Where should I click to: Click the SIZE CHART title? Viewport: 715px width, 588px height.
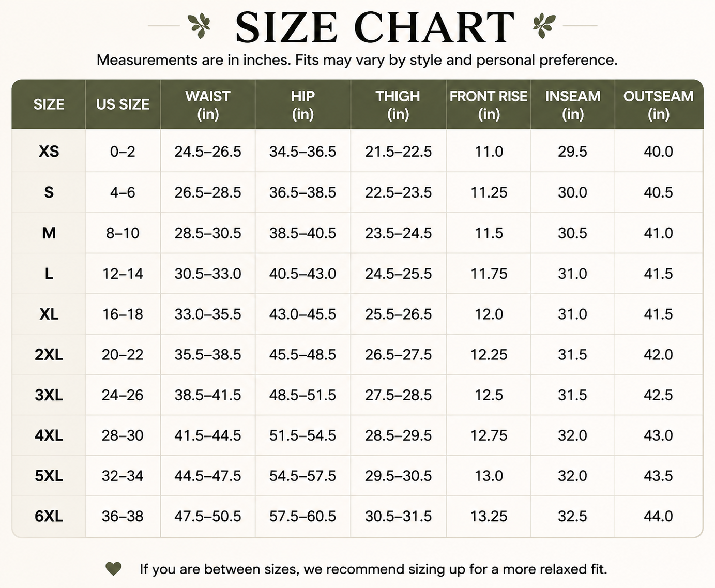tap(375, 27)
